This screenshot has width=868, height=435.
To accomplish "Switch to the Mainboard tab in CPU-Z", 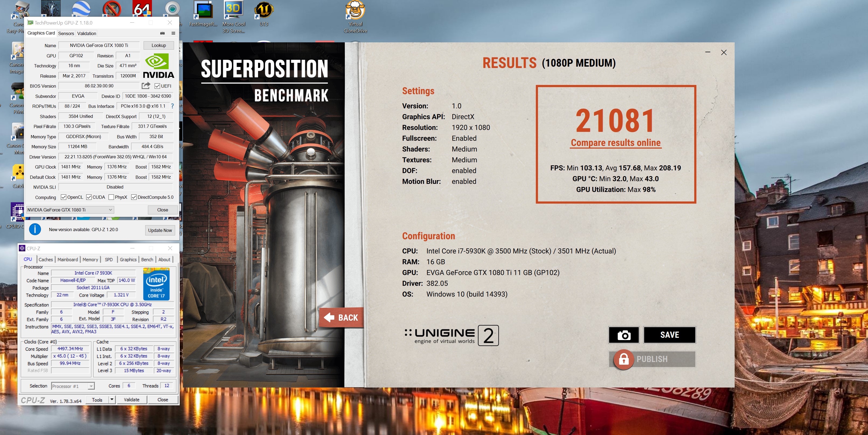I will [67, 260].
